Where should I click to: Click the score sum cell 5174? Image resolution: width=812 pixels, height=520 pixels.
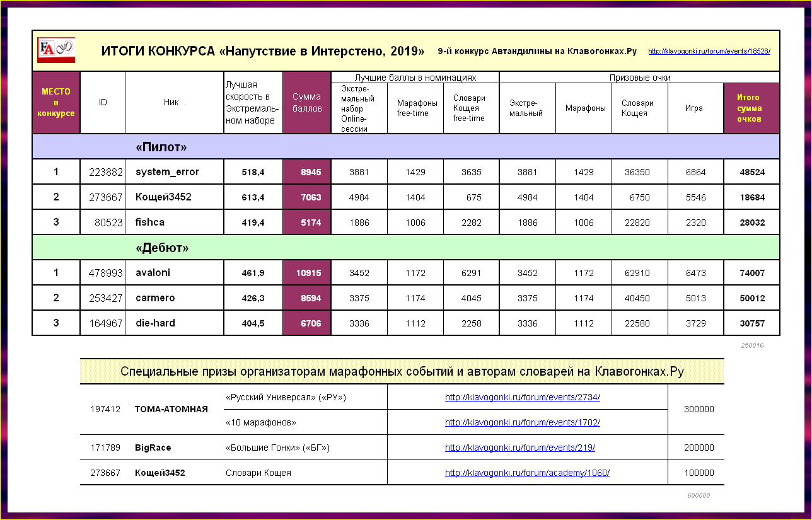pyautogui.click(x=307, y=222)
